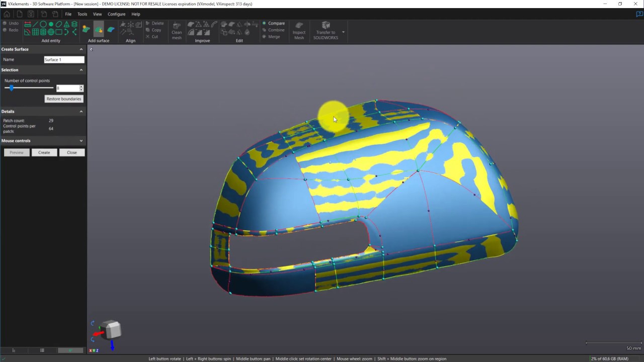Select the Combine option

click(x=276, y=30)
